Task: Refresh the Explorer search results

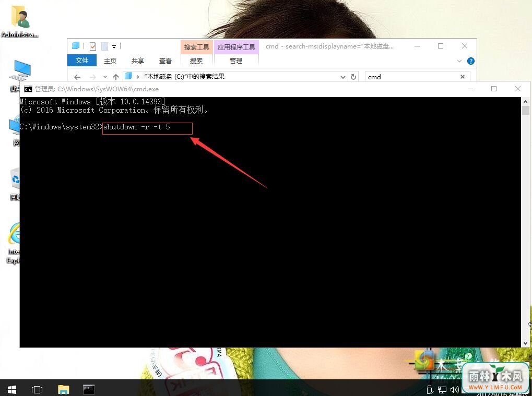Action: click(x=353, y=77)
